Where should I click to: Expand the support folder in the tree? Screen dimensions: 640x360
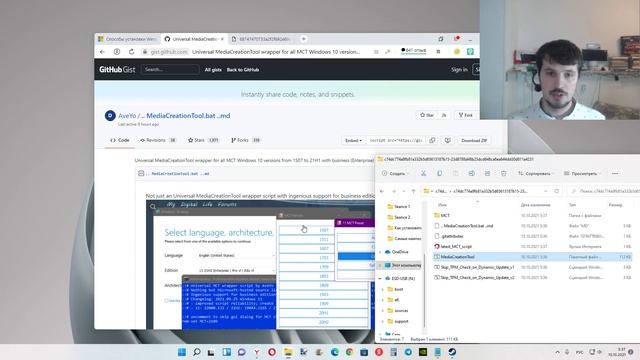[x=383, y=321]
